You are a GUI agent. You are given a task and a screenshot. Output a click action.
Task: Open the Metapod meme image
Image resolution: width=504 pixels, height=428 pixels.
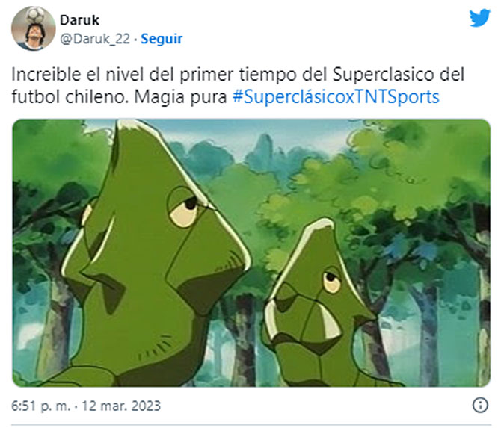251,252
